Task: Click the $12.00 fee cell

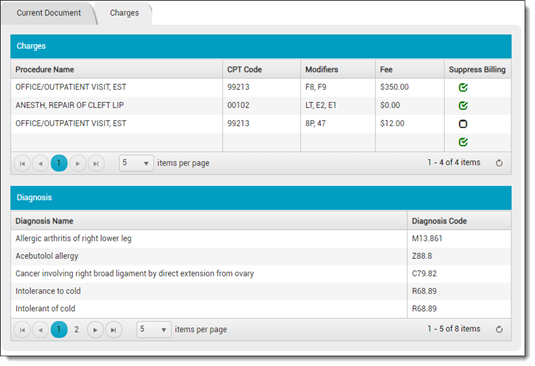Action: (410, 123)
